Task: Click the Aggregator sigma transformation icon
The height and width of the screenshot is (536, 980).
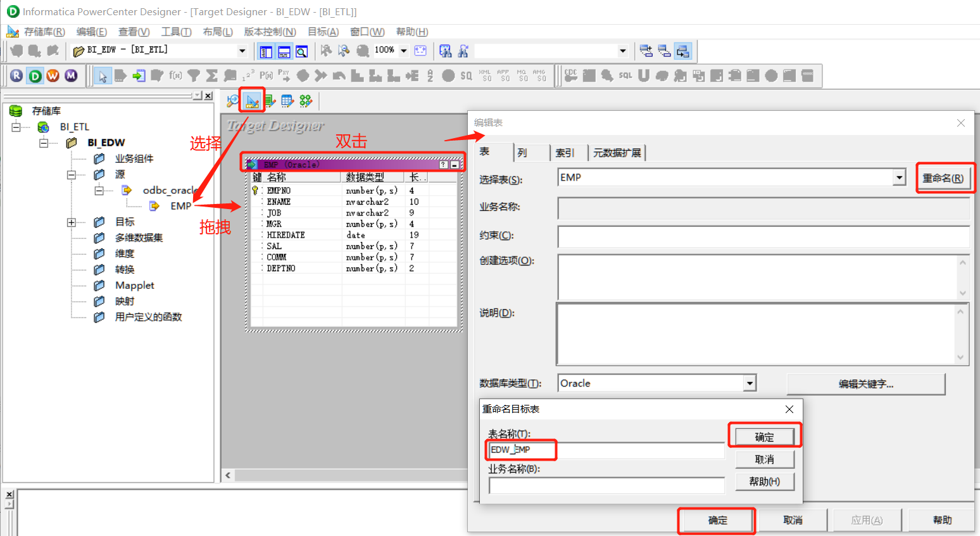Action: pos(212,76)
